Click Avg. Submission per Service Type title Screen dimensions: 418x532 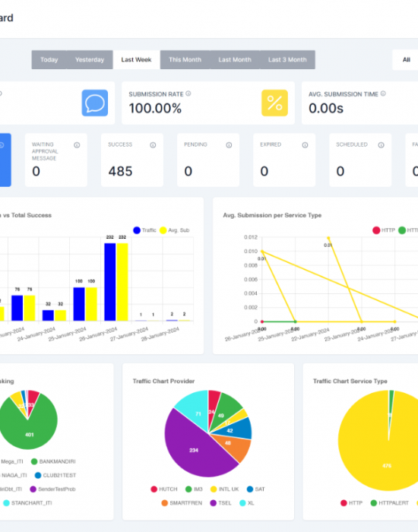(x=272, y=215)
